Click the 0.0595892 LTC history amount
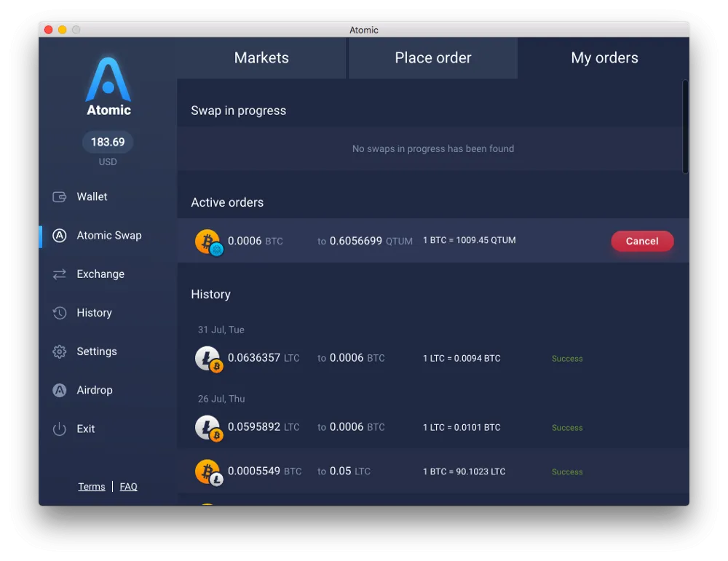 pyautogui.click(x=264, y=427)
